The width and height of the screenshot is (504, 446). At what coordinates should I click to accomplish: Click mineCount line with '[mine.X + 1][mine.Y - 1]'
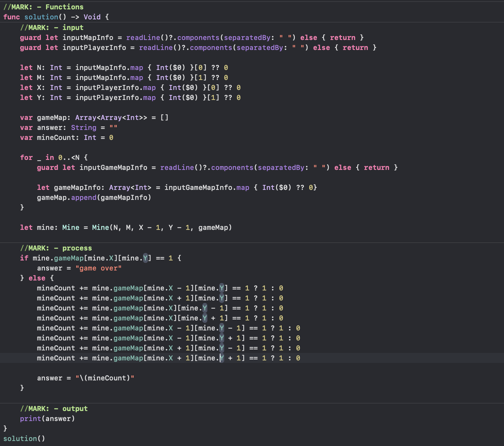tap(169, 348)
